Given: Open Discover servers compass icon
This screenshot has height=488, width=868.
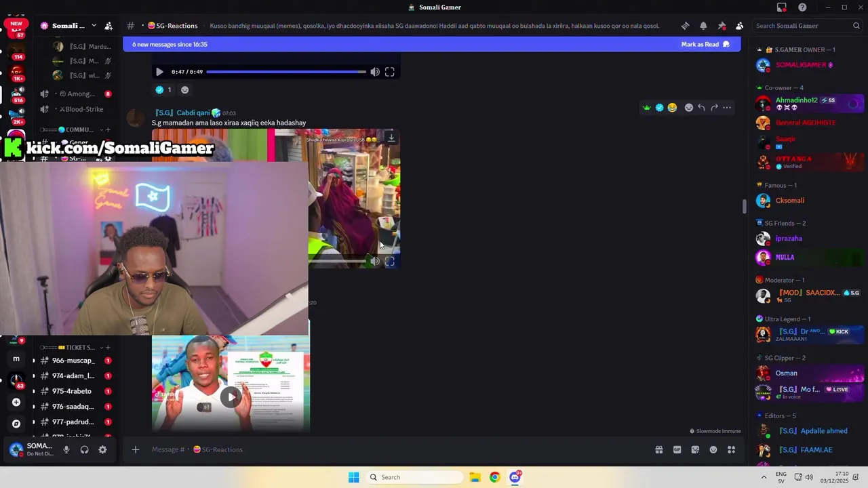Looking at the screenshot, I should pyautogui.click(x=16, y=424).
